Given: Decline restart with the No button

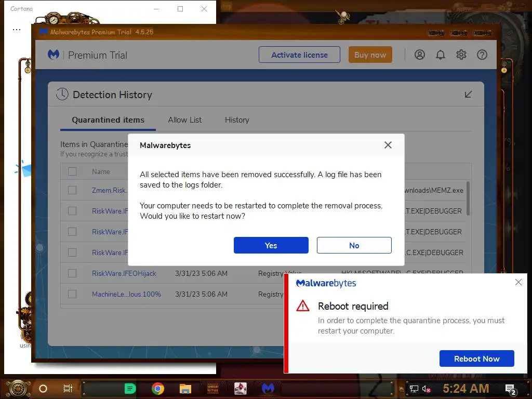Looking at the screenshot, I should (x=354, y=245).
